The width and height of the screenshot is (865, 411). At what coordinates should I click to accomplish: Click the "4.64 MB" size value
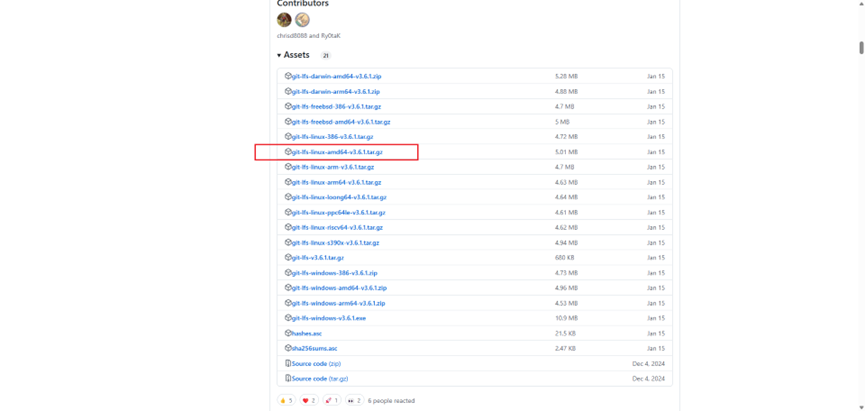point(566,198)
